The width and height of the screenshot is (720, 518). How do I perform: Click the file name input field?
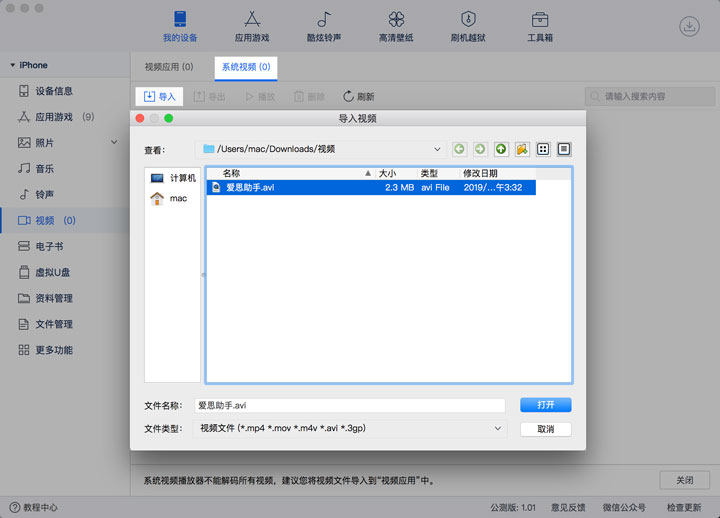350,405
